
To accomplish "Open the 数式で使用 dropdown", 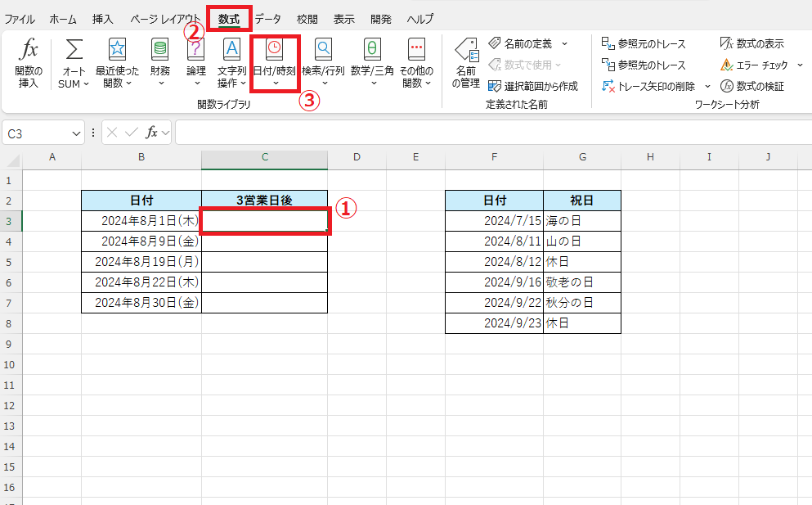I will [525, 65].
